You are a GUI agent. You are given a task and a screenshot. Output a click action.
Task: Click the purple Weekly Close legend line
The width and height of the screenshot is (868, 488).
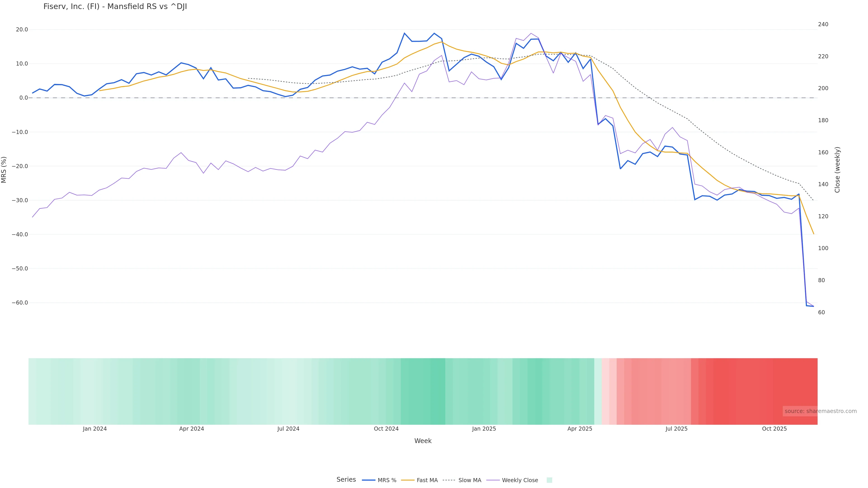[x=493, y=480]
